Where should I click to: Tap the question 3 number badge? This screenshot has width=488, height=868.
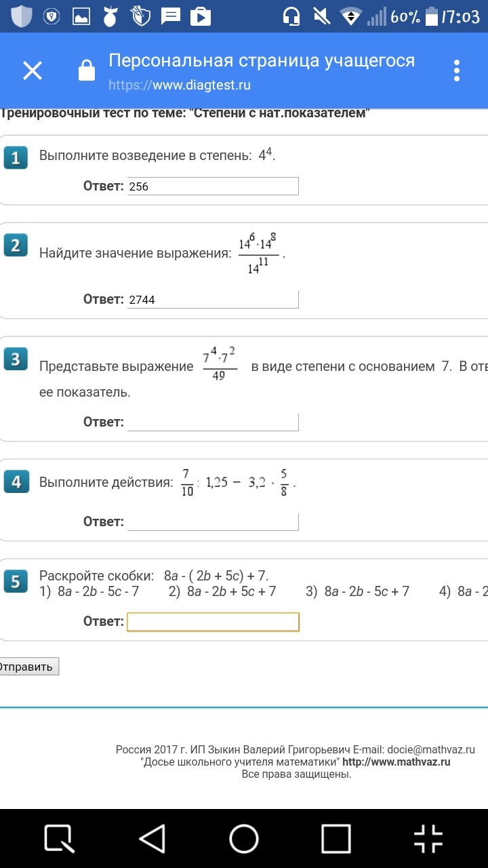[x=16, y=359]
